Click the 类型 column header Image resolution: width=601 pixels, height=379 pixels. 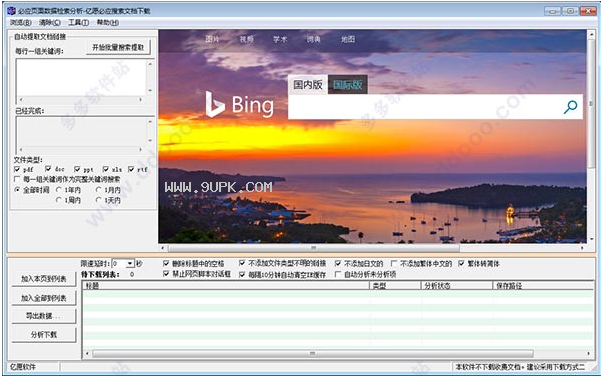(x=396, y=285)
